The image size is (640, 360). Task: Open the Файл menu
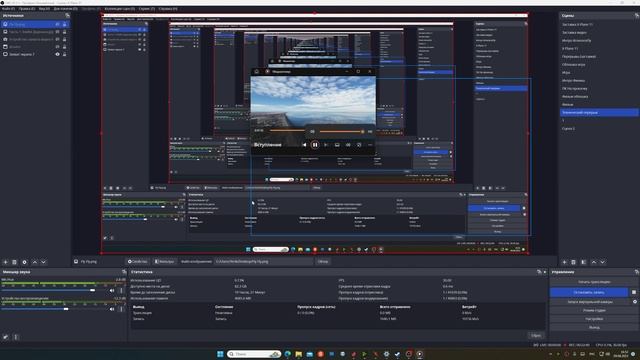pos(8,9)
